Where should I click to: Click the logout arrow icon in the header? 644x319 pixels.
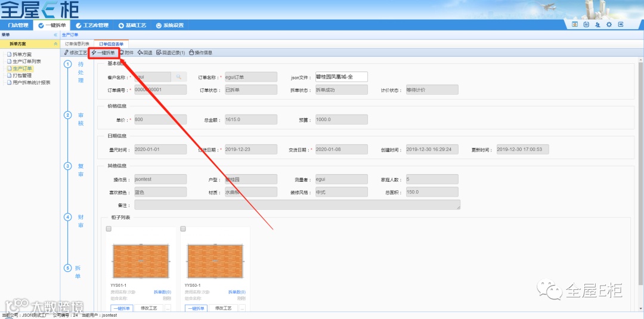click(621, 24)
